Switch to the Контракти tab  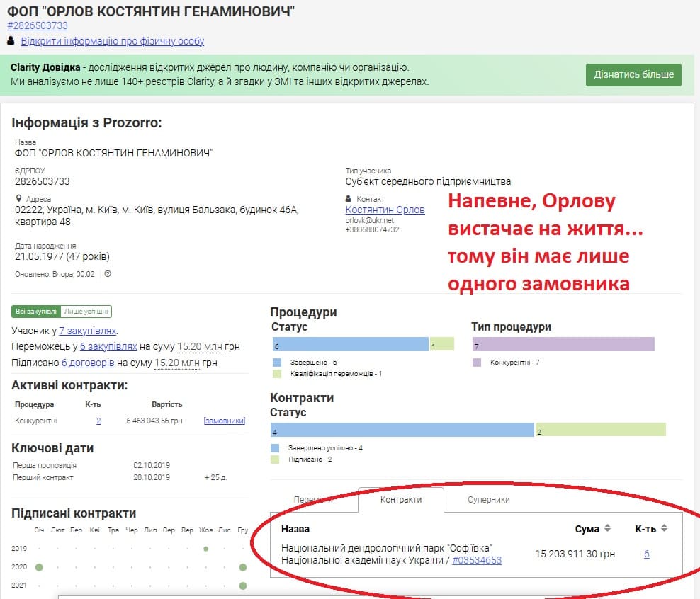(401, 500)
